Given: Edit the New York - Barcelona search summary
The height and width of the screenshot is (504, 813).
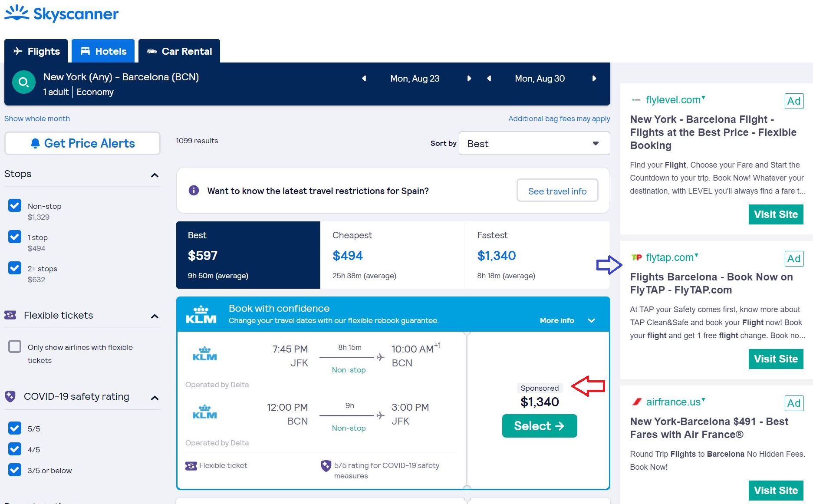Looking at the screenshot, I should (121, 84).
